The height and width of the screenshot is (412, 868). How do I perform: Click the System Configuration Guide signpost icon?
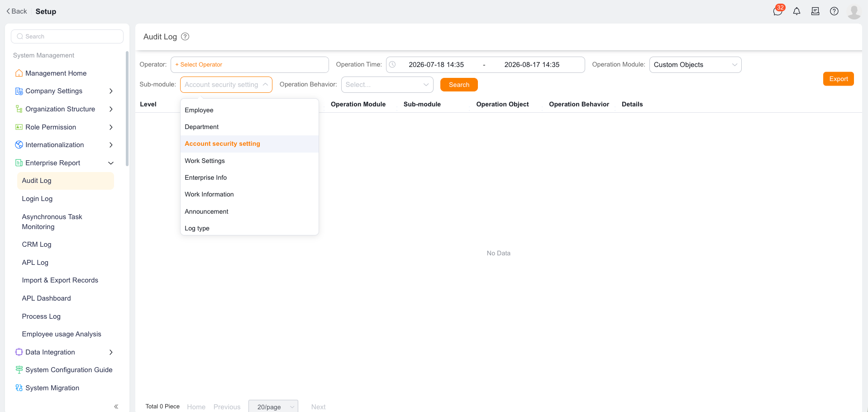click(x=19, y=370)
